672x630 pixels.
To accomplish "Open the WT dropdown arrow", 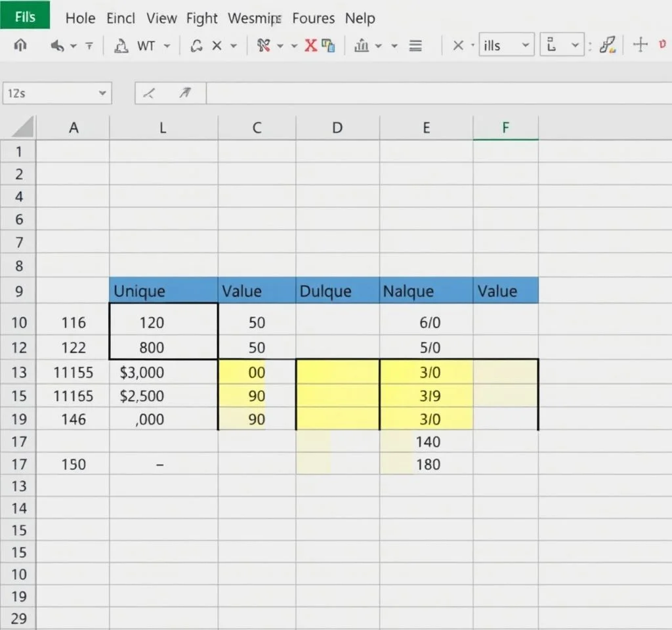I will click(167, 45).
